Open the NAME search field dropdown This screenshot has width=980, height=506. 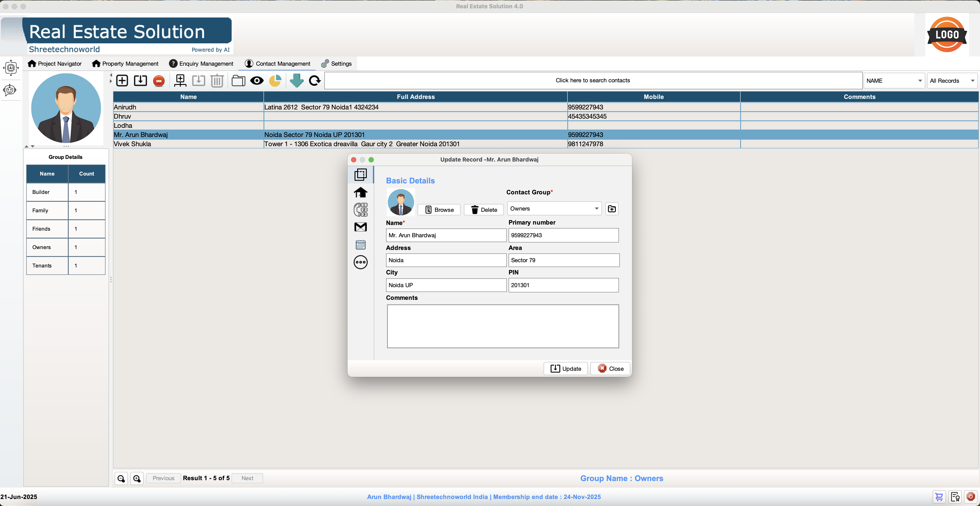(x=894, y=81)
